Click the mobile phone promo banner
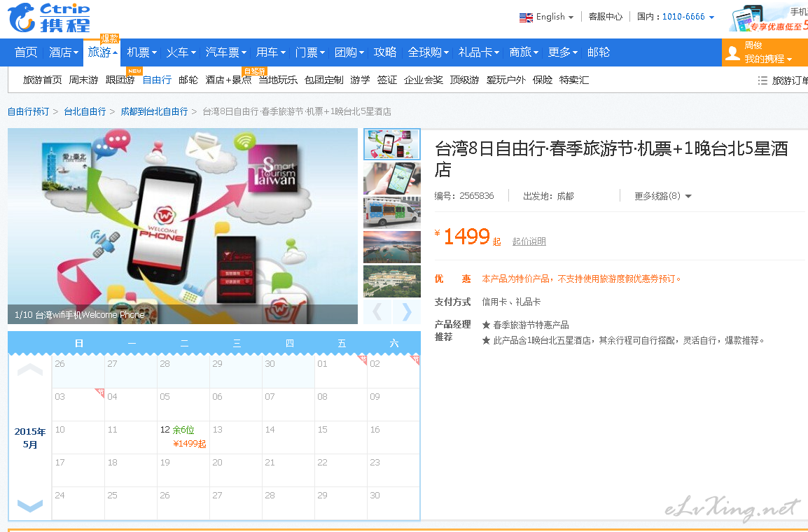The image size is (808, 532). click(x=768, y=18)
